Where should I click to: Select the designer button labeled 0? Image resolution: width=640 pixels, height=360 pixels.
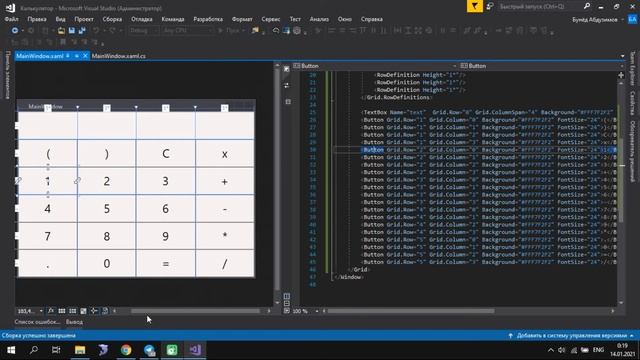click(x=107, y=264)
